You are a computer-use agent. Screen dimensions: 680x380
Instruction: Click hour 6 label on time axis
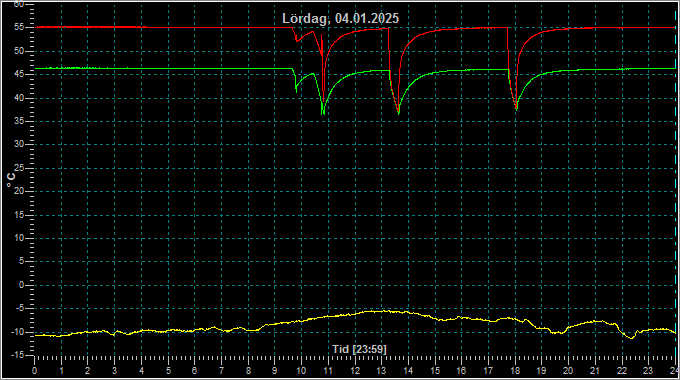coord(195,371)
